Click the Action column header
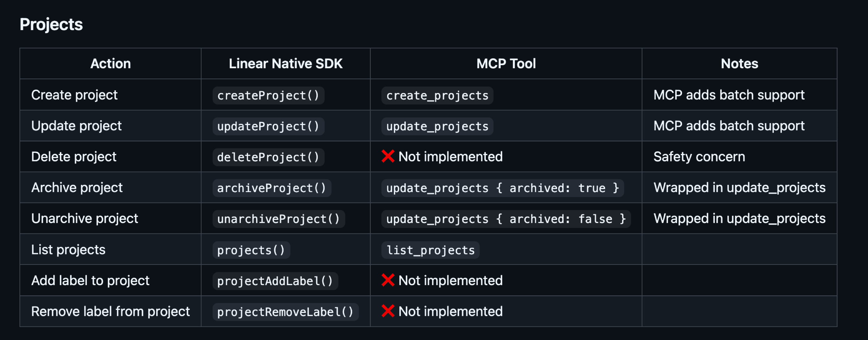Image resolution: width=868 pixels, height=340 pixels. 111,63
